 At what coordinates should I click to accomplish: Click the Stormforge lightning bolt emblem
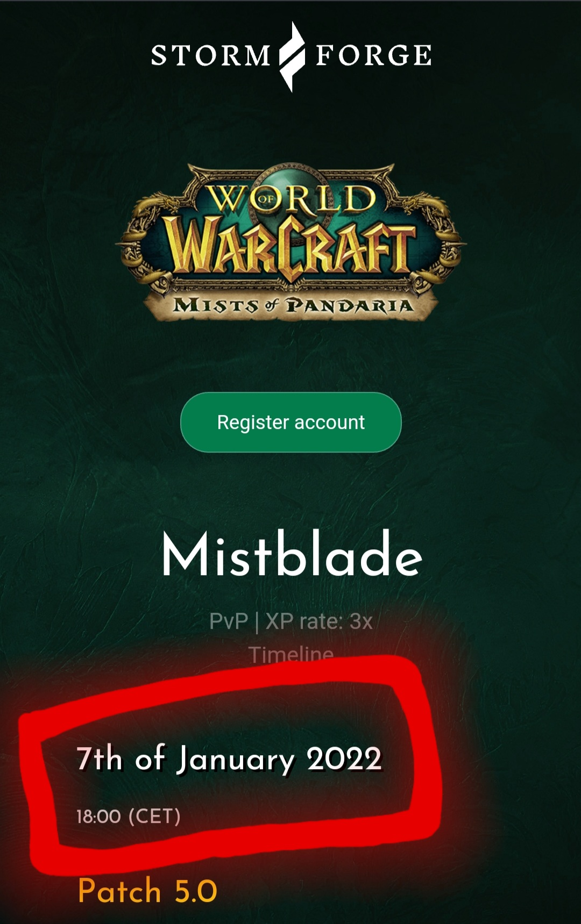[x=292, y=56]
